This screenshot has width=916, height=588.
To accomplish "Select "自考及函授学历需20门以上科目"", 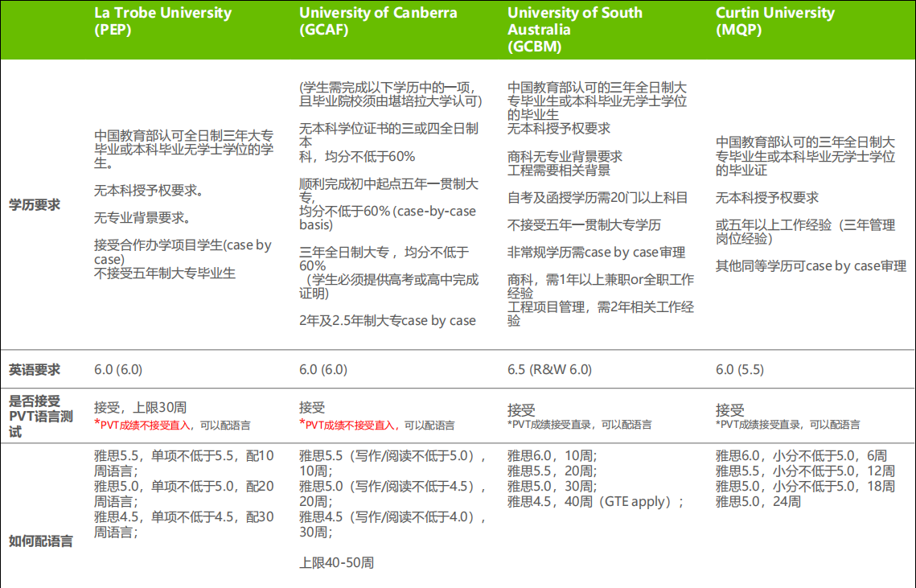I will (x=598, y=198).
